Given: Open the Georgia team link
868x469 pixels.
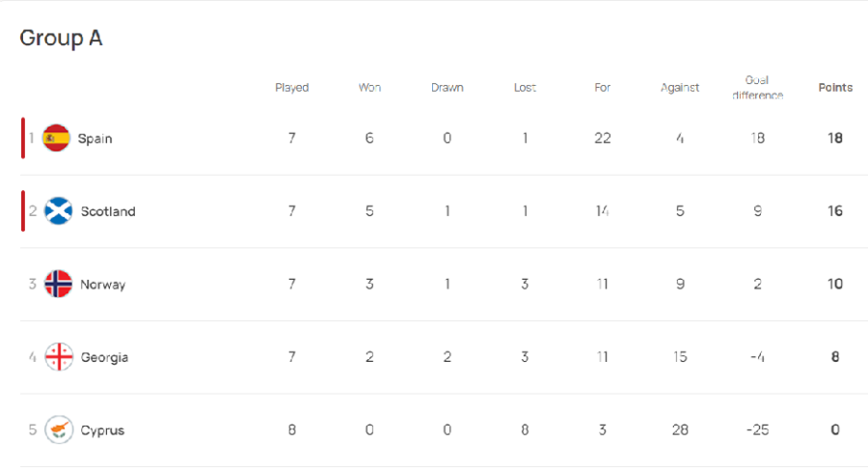Looking at the screenshot, I should pyautogui.click(x=104, y=358).
